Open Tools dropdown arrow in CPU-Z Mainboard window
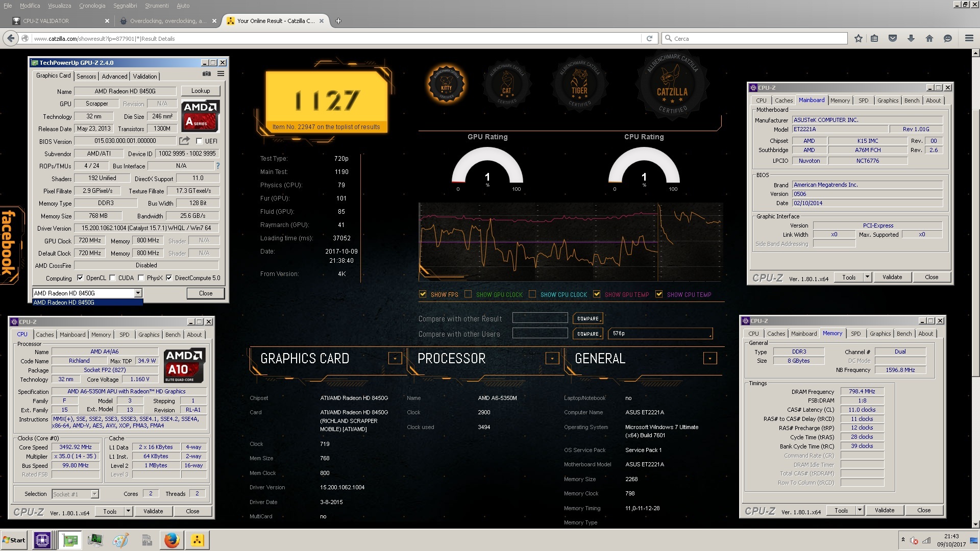This screenshot has width=980, height=551. 867,277
